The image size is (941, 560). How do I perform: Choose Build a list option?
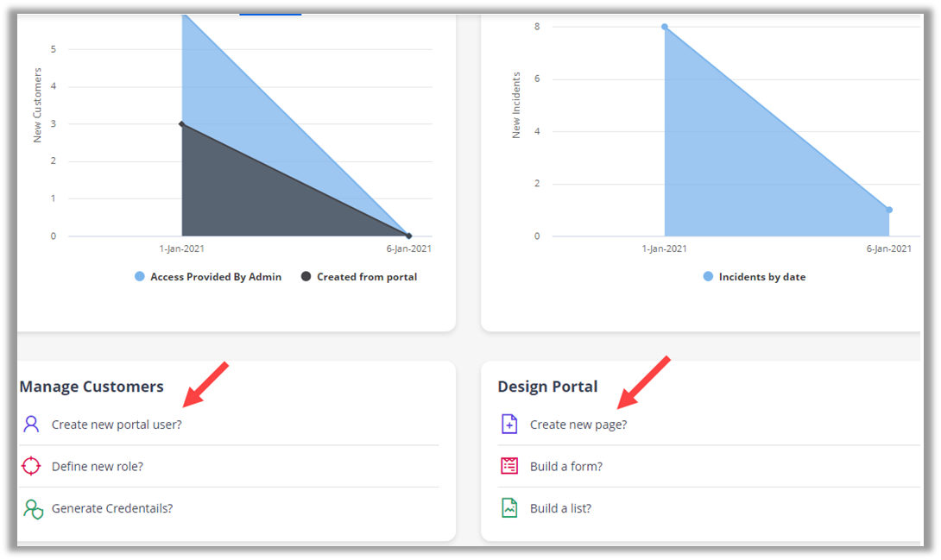tap(561, 508)
